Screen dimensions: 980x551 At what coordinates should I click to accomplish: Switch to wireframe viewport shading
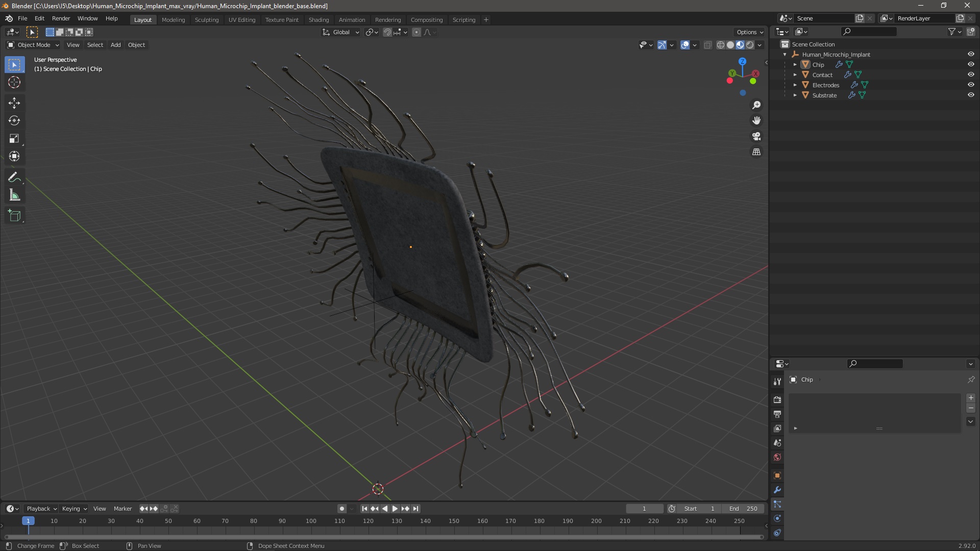(x=721, y=45)
